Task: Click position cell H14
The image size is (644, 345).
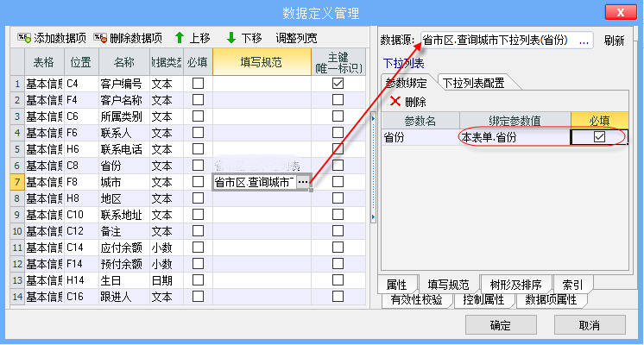Action: click(x=81, y=280)
